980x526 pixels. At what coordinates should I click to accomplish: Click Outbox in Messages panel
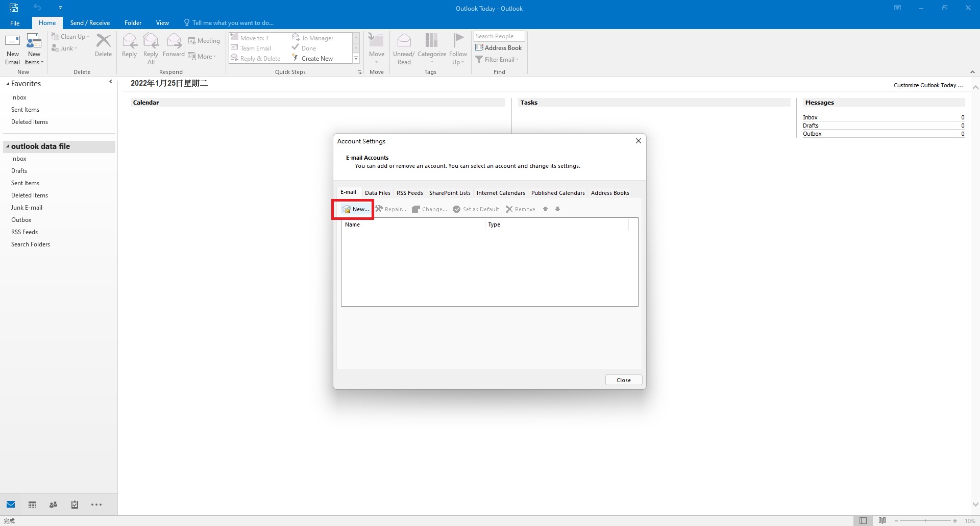(812, 134)
